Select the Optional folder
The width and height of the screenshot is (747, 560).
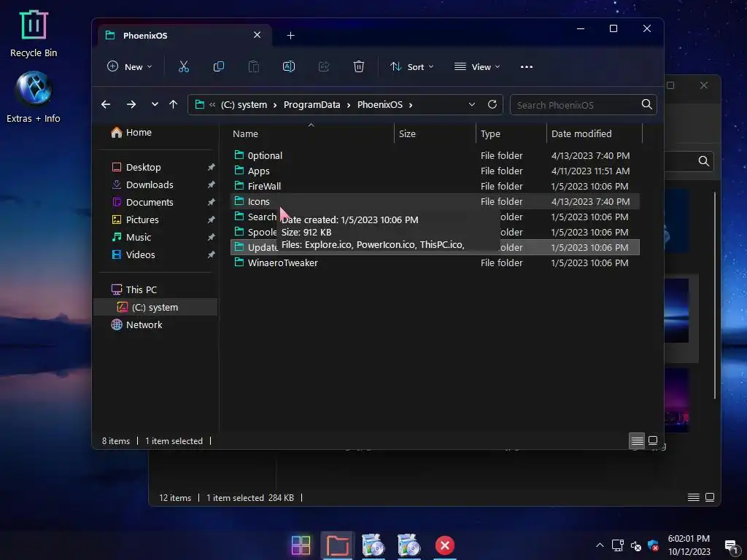435,156
